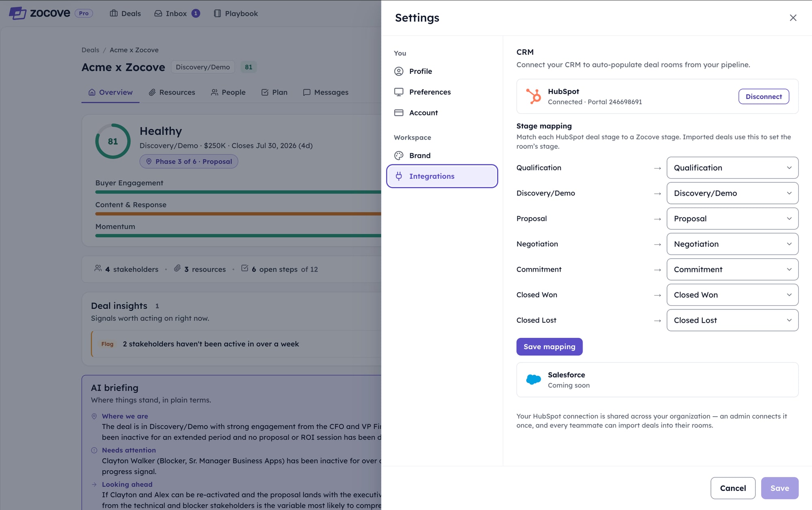Switch to the Messages tab

pos(326,92)
